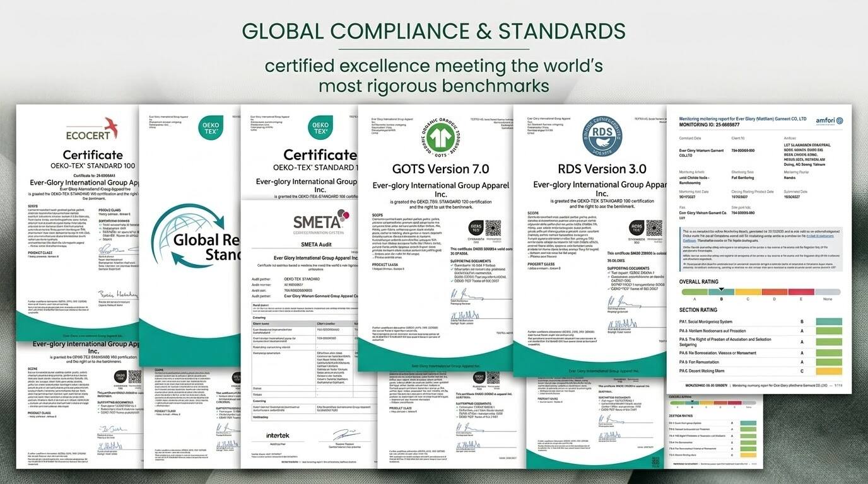Screen dimensions: 868x484
Task: Click the teal rating bar in the PA1 Social row
Action: tap(829, 321)
